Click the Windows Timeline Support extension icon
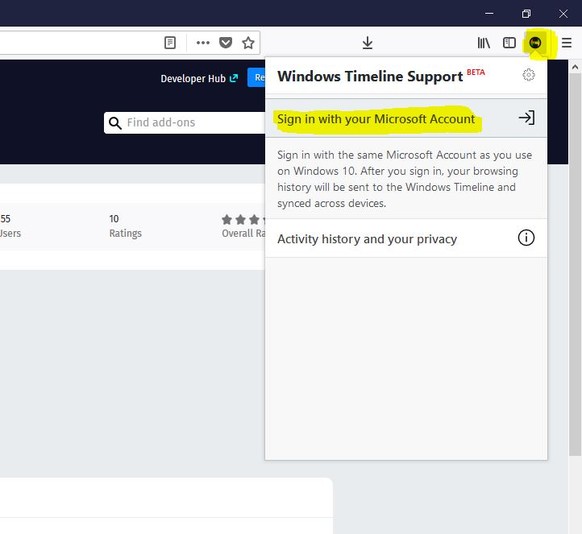The height and width of the screenshot is (534, 582). 535,43
